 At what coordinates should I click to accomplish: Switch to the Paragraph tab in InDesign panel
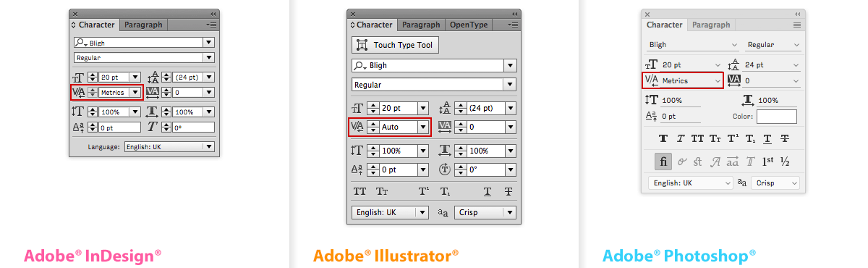pyautogui.click(x=143, y=25)
